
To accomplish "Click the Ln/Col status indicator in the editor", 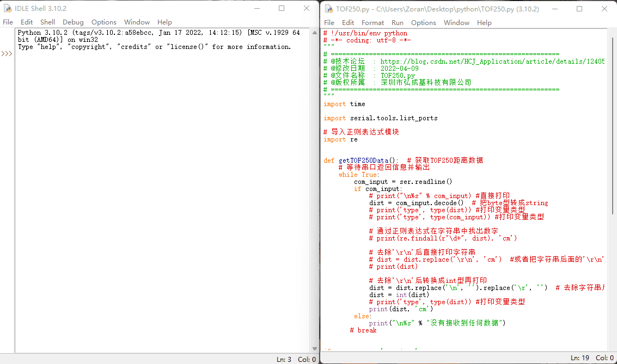I will 591,358.
